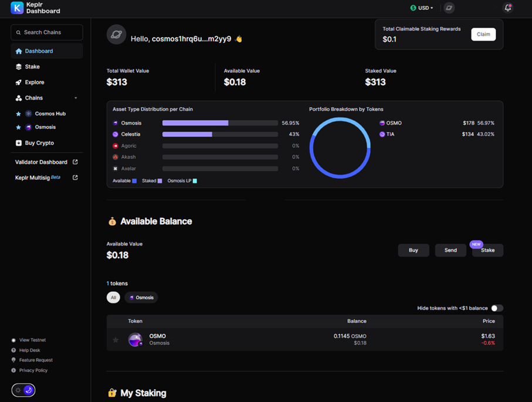The image size is (532, 402).
Task: Click the Total Wallet Value $313 amount
Action: click(117, 82)
